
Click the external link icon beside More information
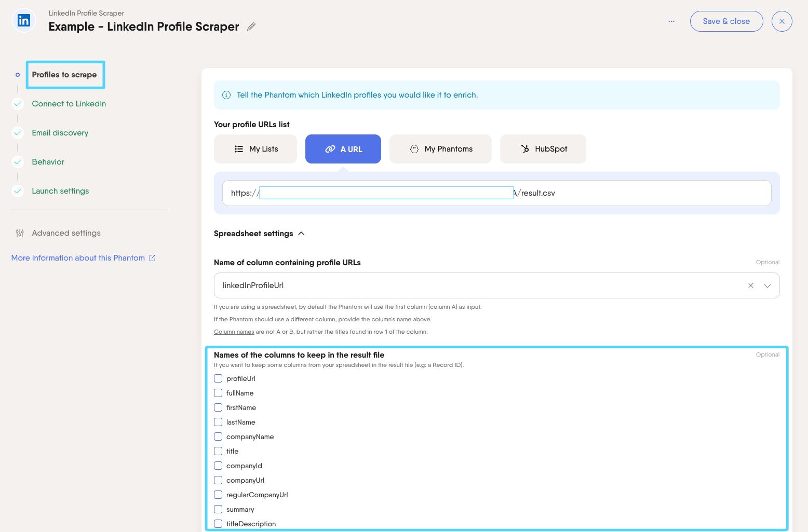152,258
